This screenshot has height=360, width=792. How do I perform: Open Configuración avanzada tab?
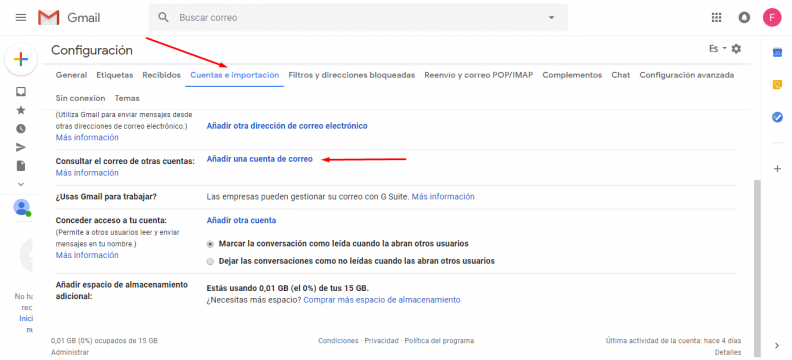[x=687, y=75]
